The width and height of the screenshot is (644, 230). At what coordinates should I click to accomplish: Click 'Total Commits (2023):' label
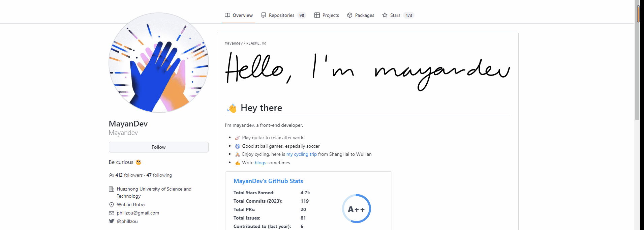258,201
